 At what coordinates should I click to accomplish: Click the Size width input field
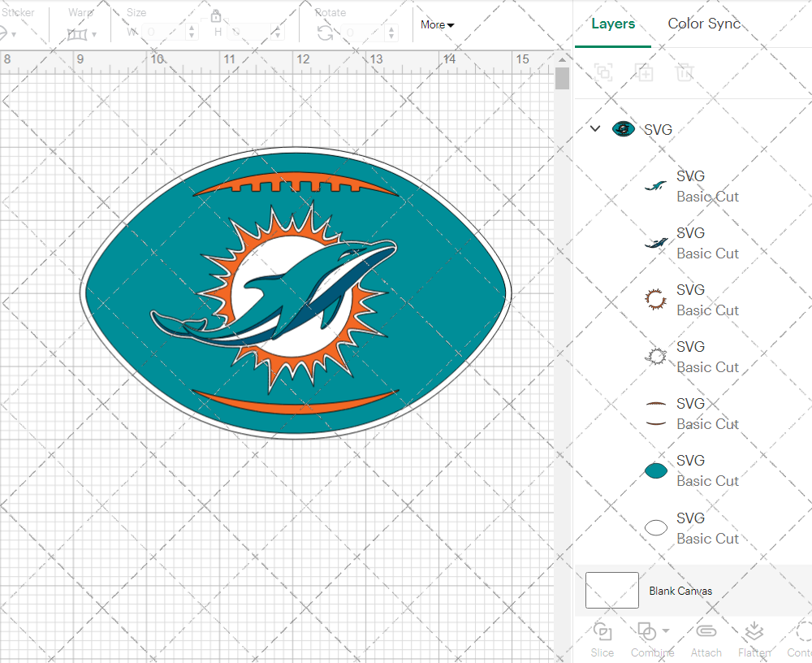163,32
